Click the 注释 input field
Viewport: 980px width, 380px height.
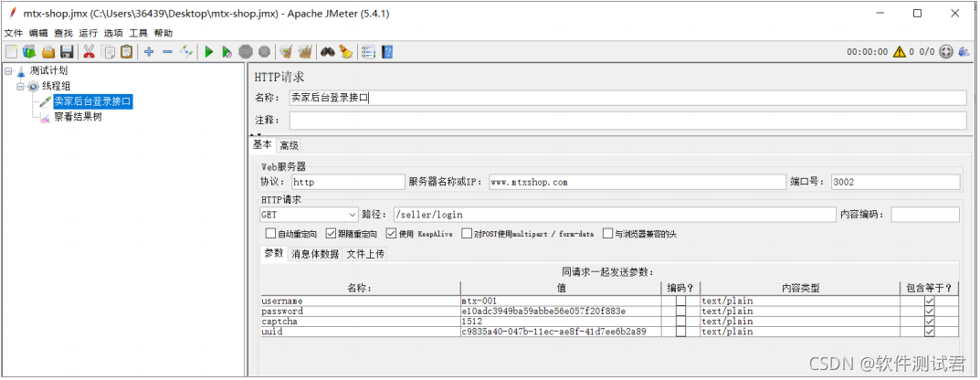(x=627, y=120)
